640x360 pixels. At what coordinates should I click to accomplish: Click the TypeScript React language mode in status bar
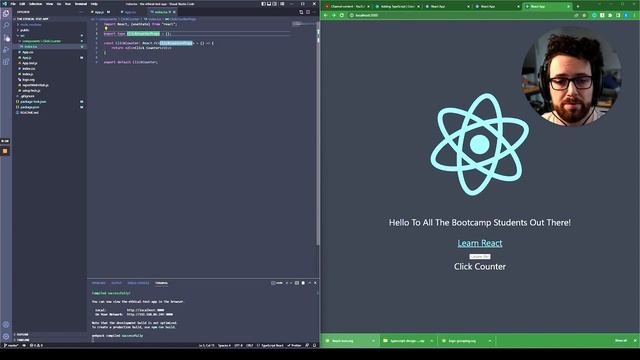click(272, 345)
